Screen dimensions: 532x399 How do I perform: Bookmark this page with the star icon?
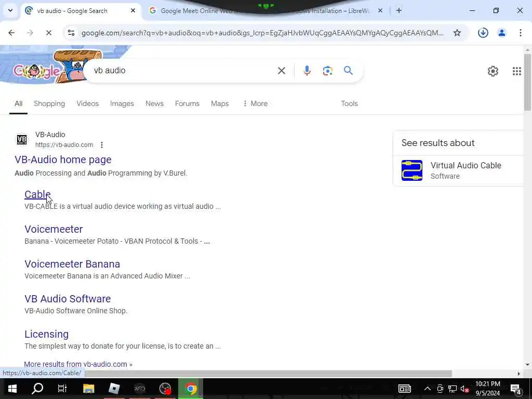tap(457, 33)
